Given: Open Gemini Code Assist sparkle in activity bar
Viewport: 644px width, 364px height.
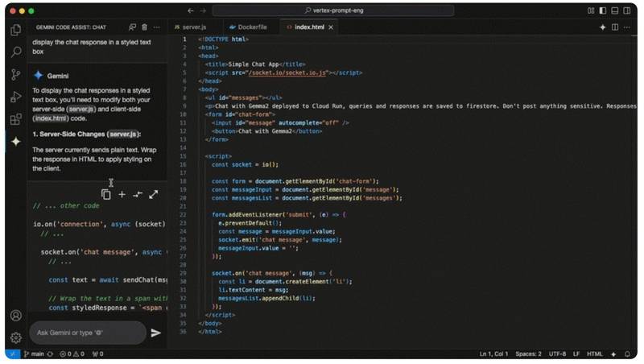Looking at the screenshot, I should click(15, 142).
